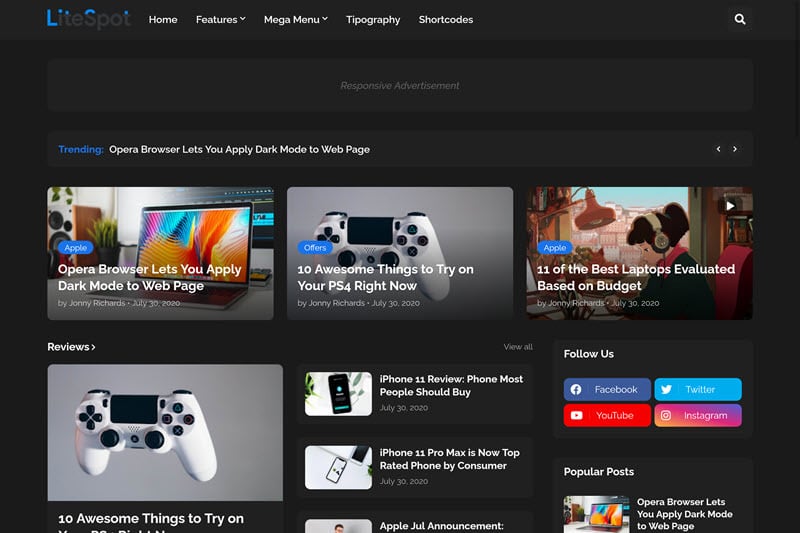Click July 30, 2020 date under iPhone 11 Review
Viewport: 800px width, 533px height.
tap(404, 408)
